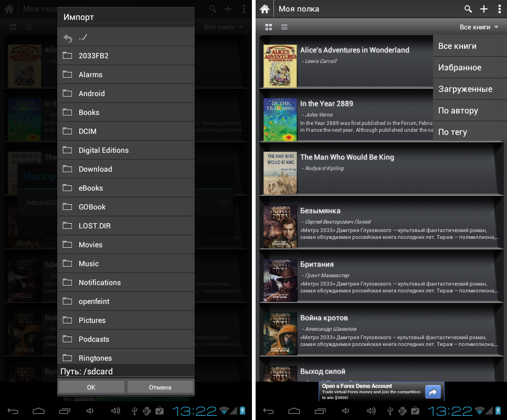The image size is (507, 420).
Task: Switch to list view in right screen
Action: [x=284, y=27]
